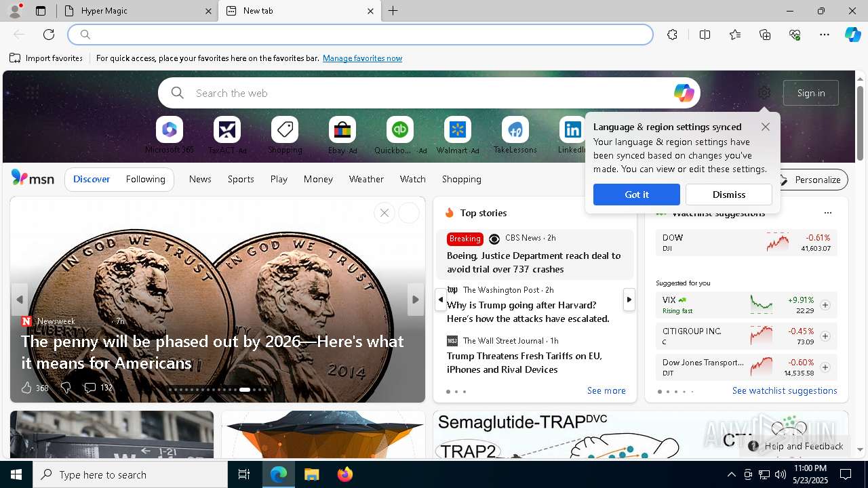This screenshot has width=868, height=488.
Task: Open Walmart quick link
Action: point(458,136)
